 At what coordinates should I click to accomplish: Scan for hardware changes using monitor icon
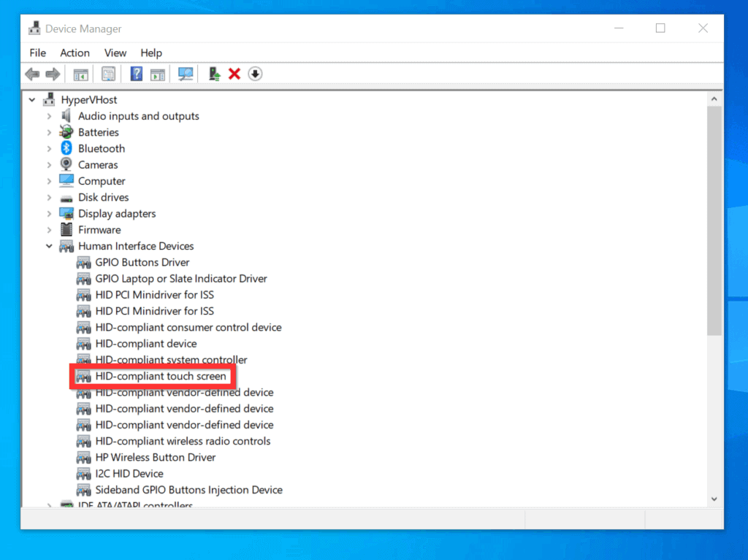[185, 74]
